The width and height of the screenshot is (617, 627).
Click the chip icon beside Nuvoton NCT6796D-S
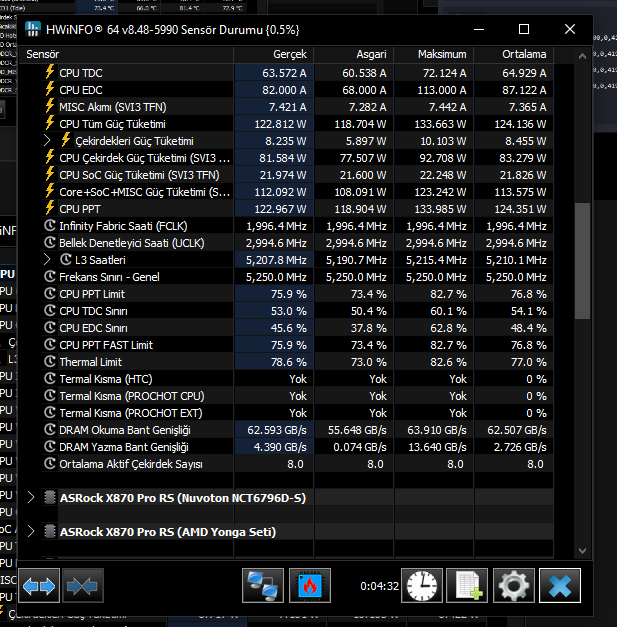pos(50,497)
